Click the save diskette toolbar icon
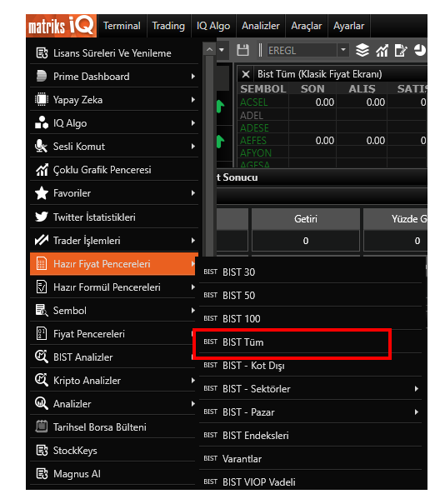Image resolution: width=440 pixels, height=504 pixels. [x=242, y=50]
